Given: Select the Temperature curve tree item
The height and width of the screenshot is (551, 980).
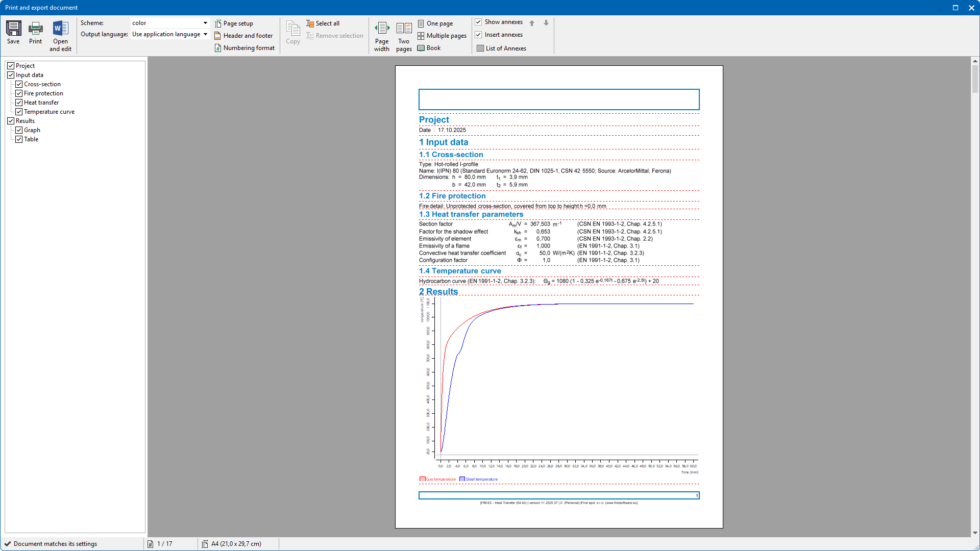Looking at the screenshot, I should tap(49, 112).
